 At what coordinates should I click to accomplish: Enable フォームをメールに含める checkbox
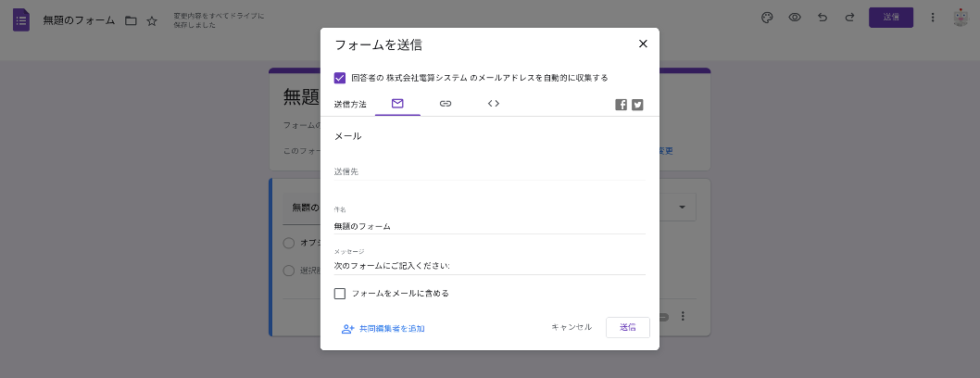coord(340,294)
